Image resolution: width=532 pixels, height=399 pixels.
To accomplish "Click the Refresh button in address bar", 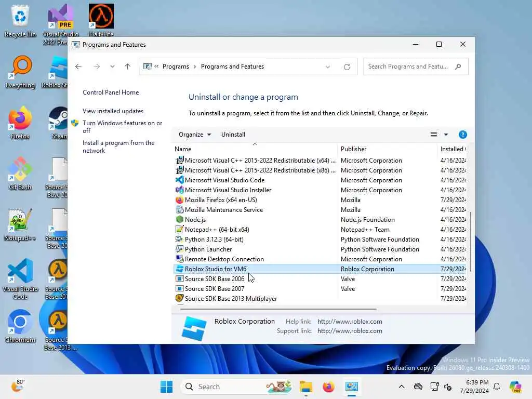I will click(347, 67).
